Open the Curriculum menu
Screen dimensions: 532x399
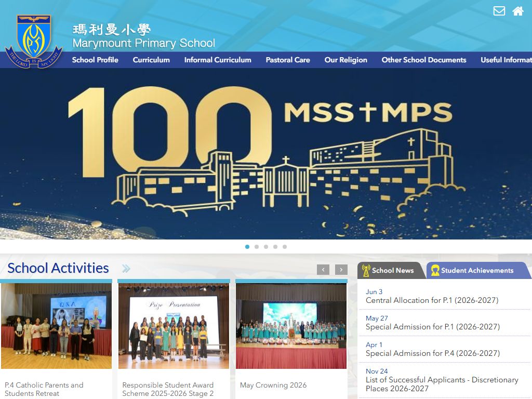151,60
